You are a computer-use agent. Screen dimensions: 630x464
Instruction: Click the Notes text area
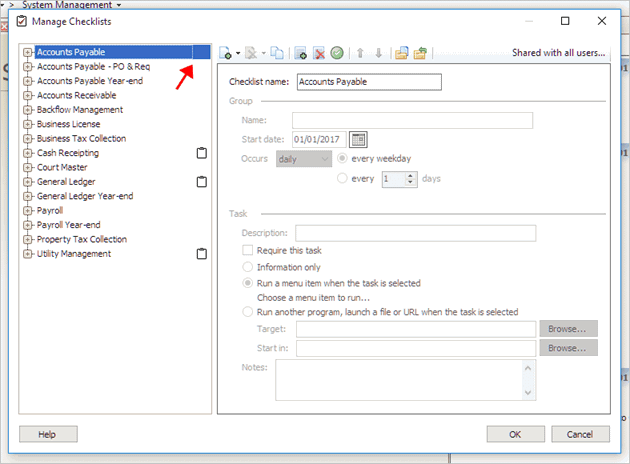pyautogui.click(x=405, y=380)
